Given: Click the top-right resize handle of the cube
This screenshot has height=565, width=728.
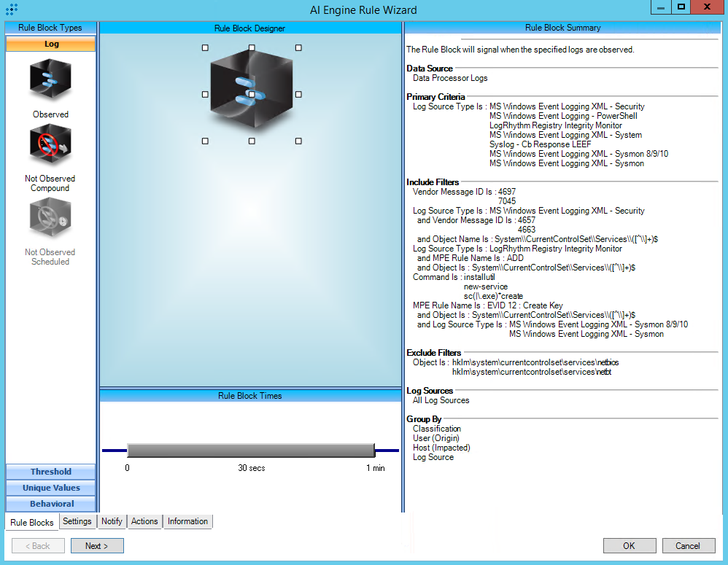Looking at the screenshot, I should pos(298,47).
